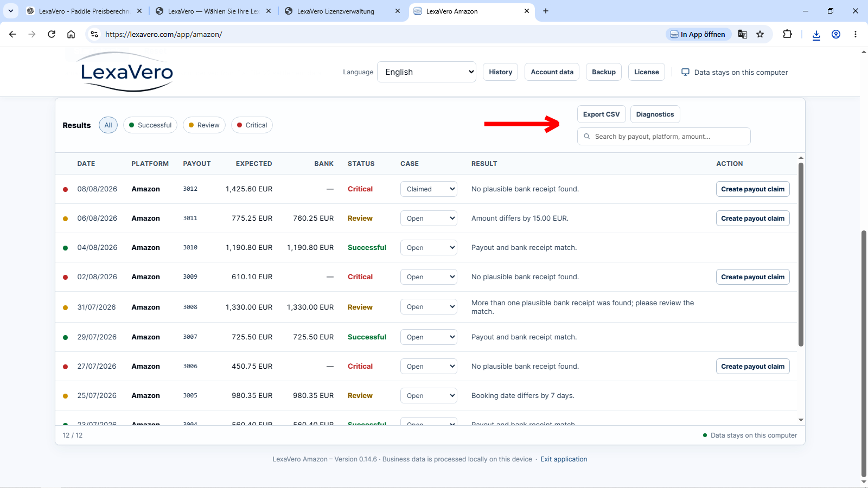Open case dropdown for payout 3012
The image size is (868, 488).
(x=429, y=189)
